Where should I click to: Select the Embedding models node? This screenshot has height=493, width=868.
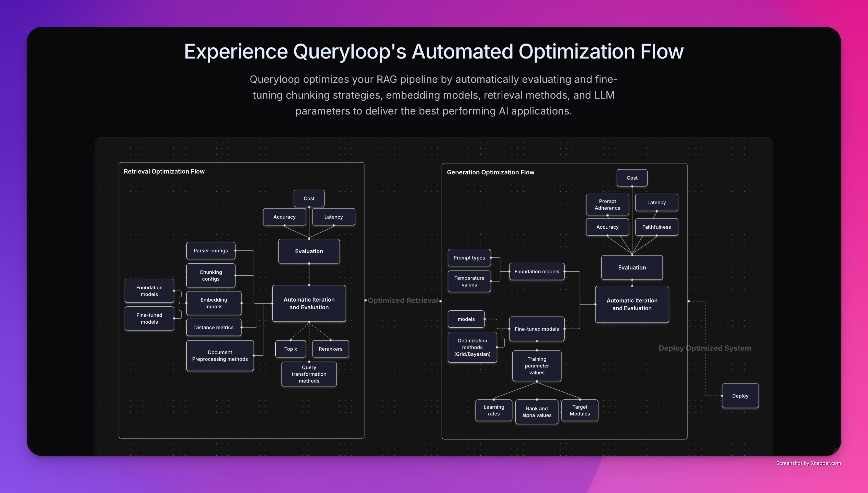click(x=214, y=303)
